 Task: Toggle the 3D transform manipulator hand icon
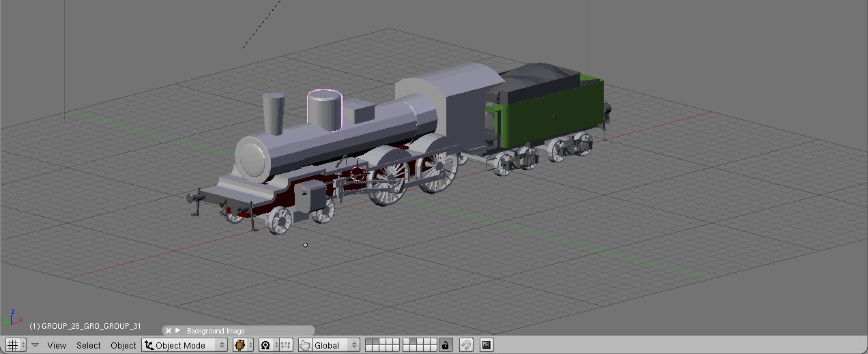point(305,345)
